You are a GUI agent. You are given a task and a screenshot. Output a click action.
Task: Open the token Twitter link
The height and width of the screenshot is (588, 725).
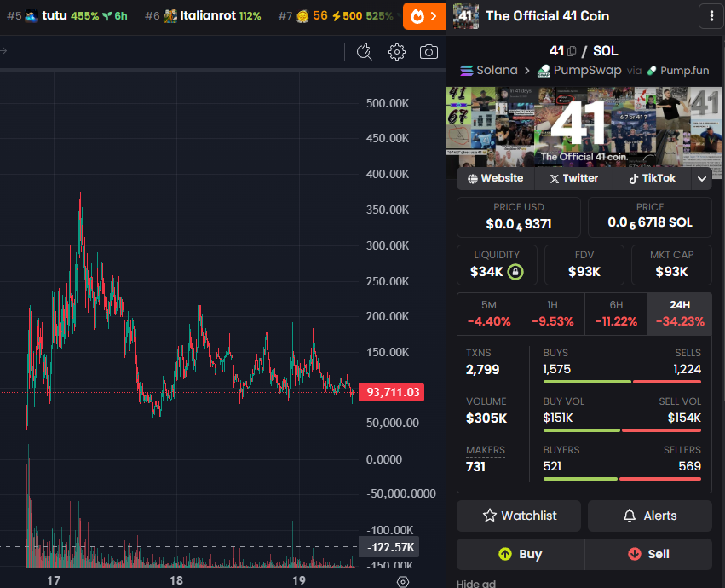[574, 178]
